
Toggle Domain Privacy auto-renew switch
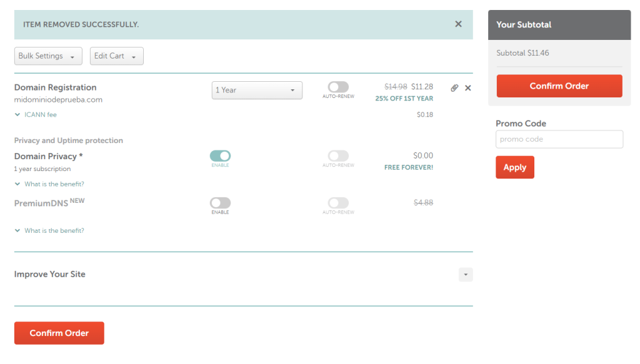338,156
